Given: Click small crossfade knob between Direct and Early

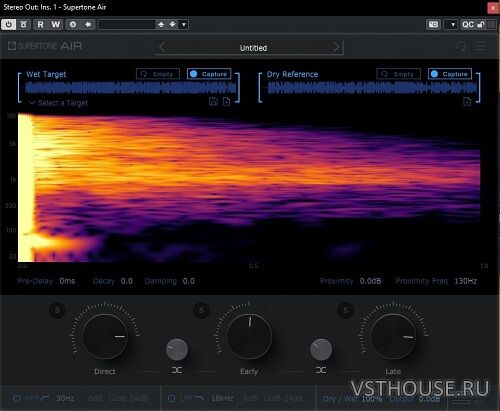Looking at the screenshot, I should [x=177, y=350].
